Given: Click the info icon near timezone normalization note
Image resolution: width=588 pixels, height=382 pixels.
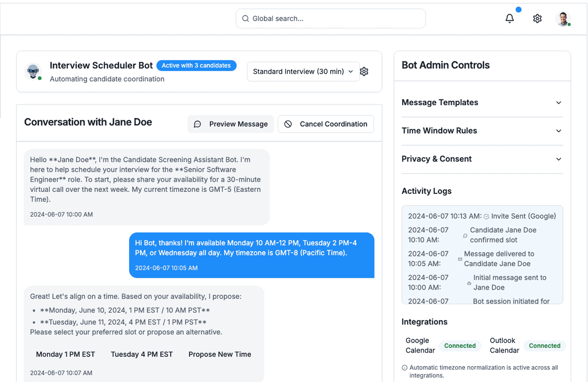Looking at the screenshot, I should click(405, 368).
